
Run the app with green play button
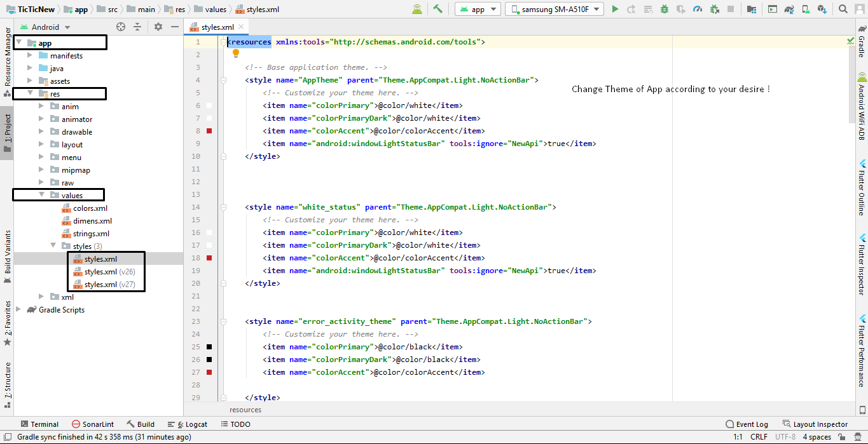pos(615,9)
